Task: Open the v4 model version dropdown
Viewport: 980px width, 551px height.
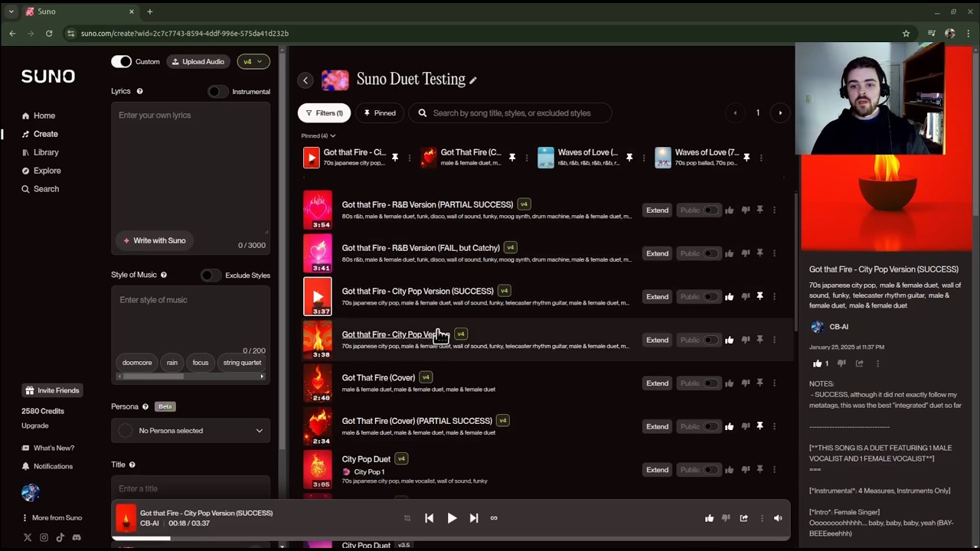Action: click(253, 61)
